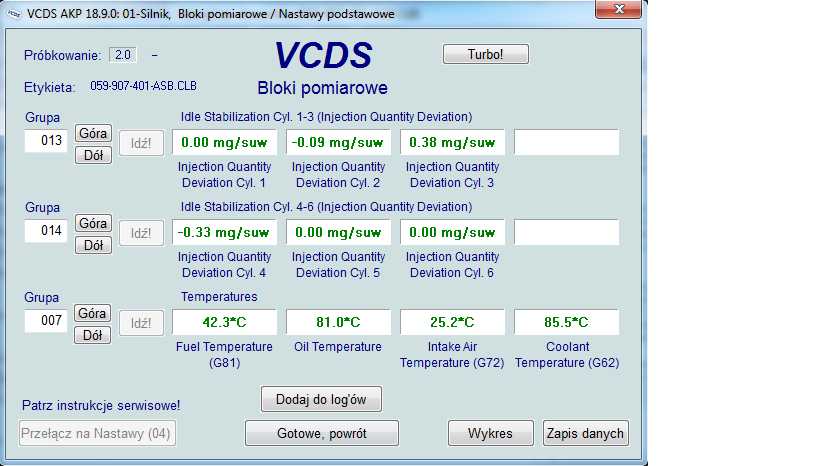Click the Coolant Temperature (G62) label
This screenshot has width=819, height=466.
tap(567, 355)
